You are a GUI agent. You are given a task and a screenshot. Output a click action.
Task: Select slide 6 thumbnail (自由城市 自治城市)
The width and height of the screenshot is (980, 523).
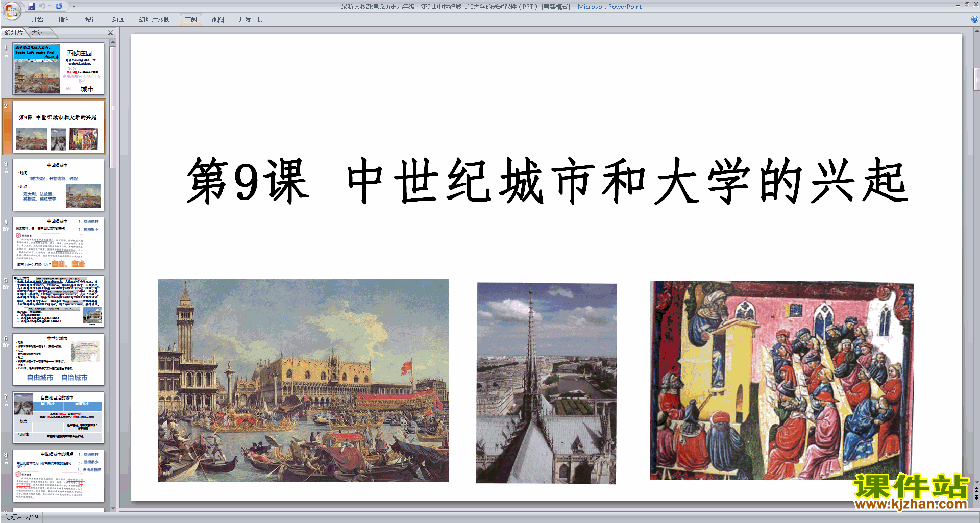(x=58, y=359)
